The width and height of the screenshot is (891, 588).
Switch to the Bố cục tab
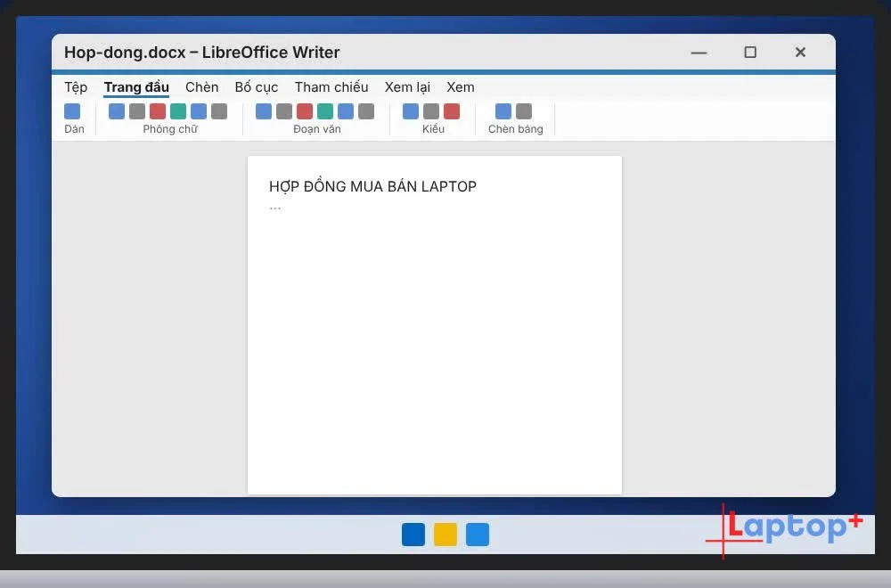click(x=257, y=87)
